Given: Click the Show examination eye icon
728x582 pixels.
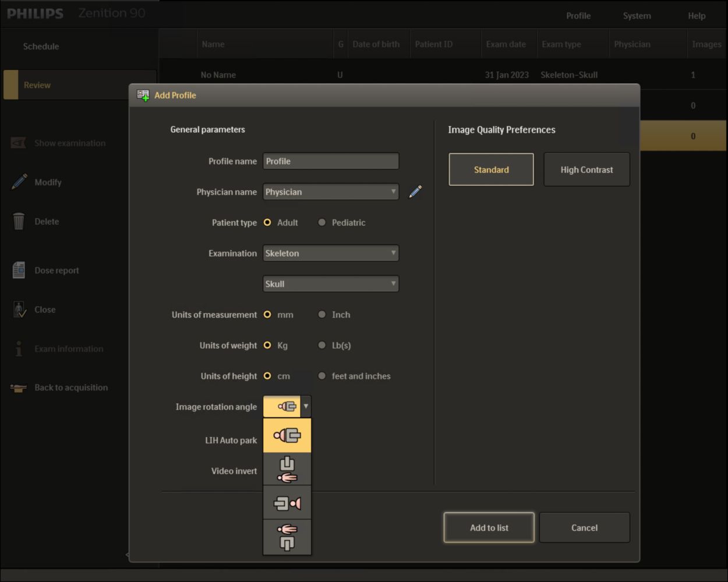Looking at the screenshot, I should click(x=19, y=143).
